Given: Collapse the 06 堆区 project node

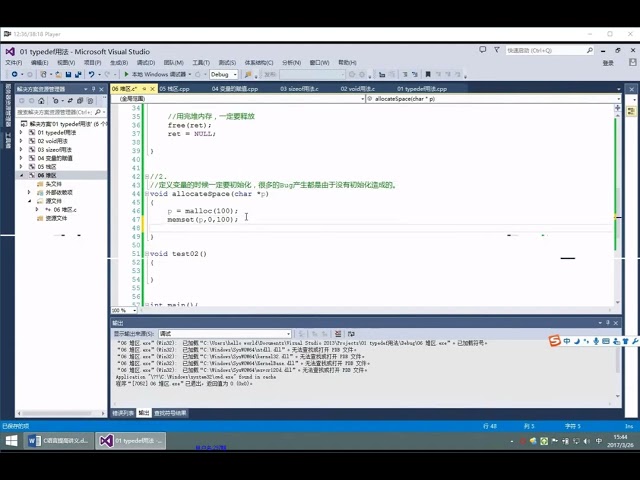Looking at the screenshot, I should point(21,176).
